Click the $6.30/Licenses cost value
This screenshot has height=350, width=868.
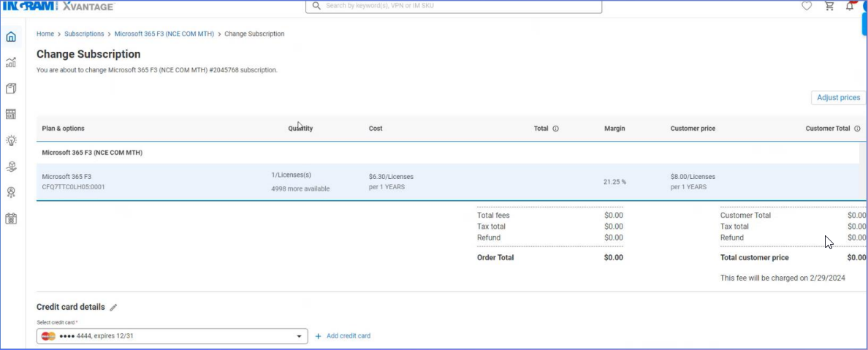391,177
